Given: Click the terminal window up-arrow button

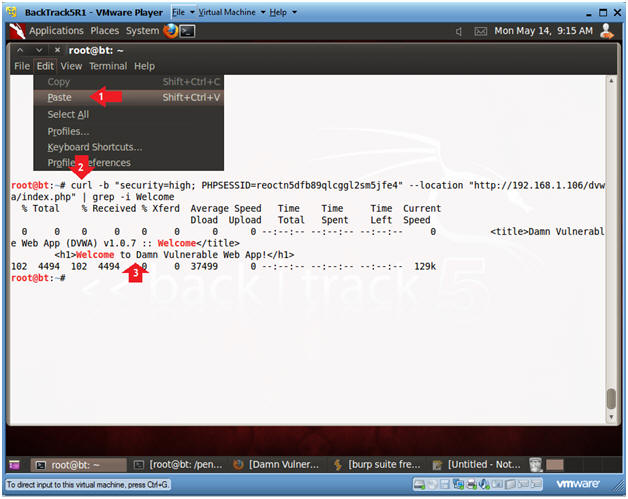Looking at the screenshot, I should pyautogui.click(x=20, y=50).
